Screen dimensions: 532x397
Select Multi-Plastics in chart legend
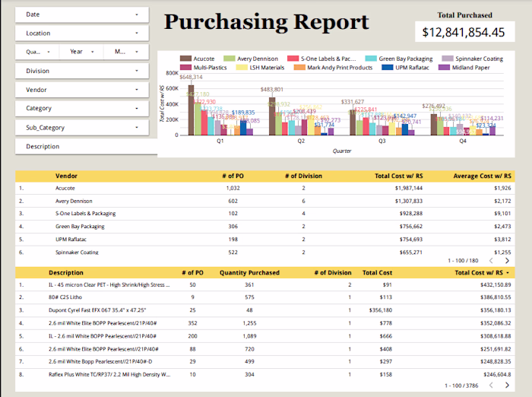204,68
